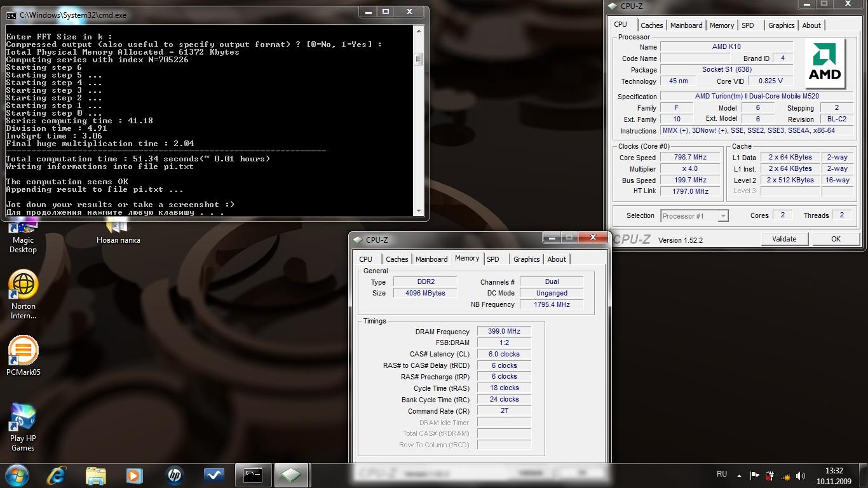Switch to Graphics tab in right CPU-Z window
868x488 pixels.
[781, 25]
